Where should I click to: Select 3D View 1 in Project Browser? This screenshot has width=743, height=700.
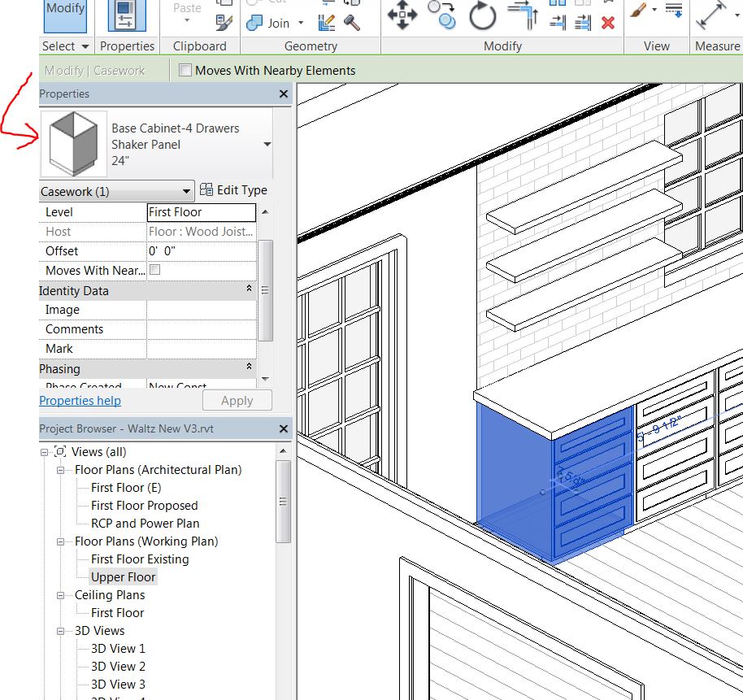click(118, 649)
